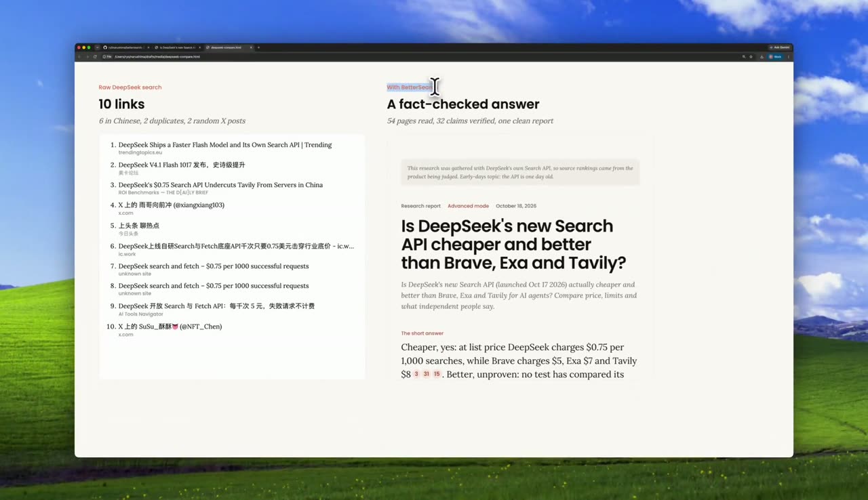The width and height of the screenshot is (868, 500).
Task: Open the new tab plus icon
Action: (258, 47)
